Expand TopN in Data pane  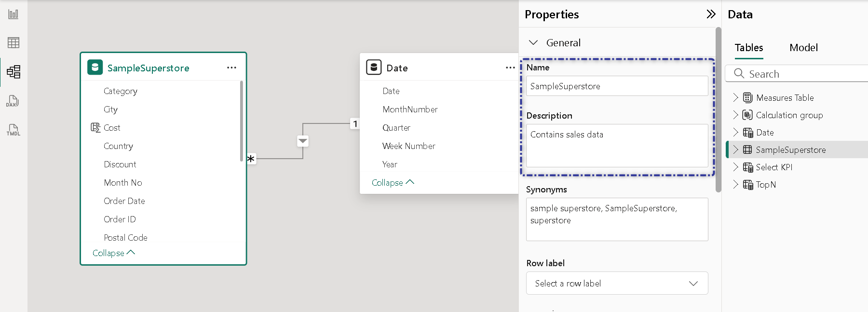coord(735,184)
